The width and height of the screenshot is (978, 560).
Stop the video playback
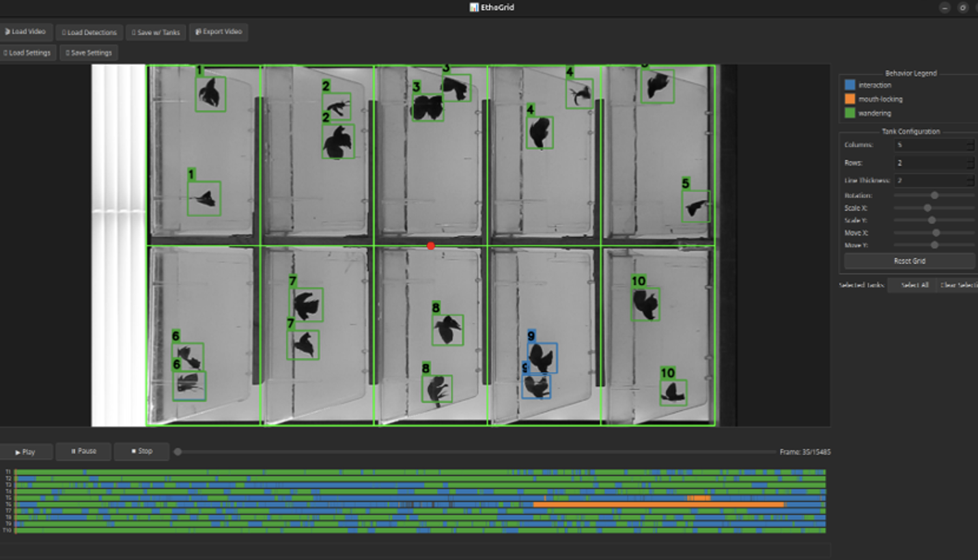141,451
